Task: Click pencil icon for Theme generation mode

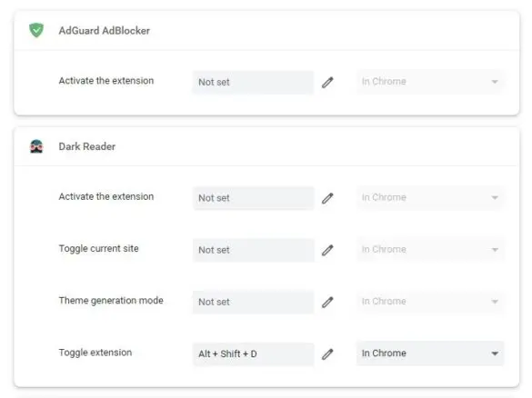Action: [x=327, y=302]
